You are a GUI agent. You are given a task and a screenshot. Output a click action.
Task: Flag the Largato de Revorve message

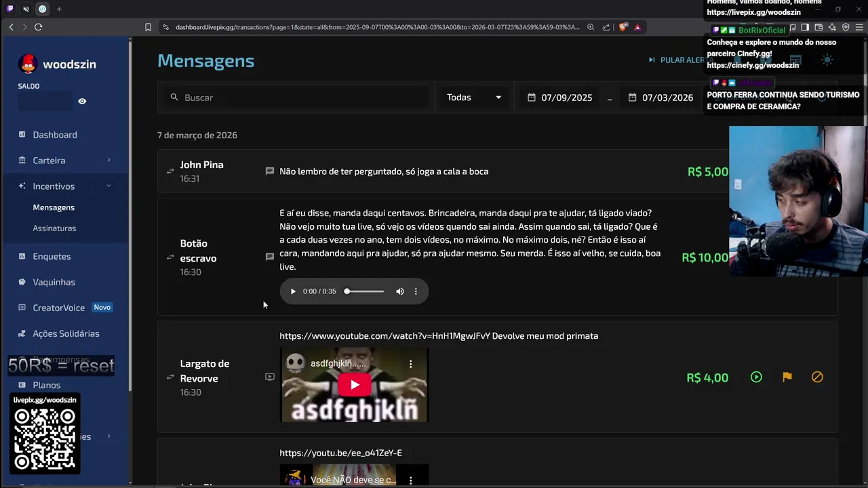pos(787,377)
